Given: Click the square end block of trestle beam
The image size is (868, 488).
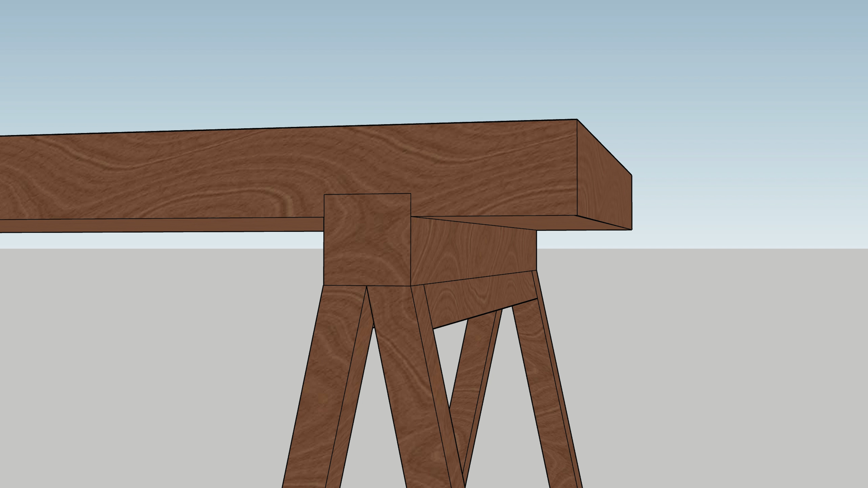Looking at the screenshot, I should [367, 240].
